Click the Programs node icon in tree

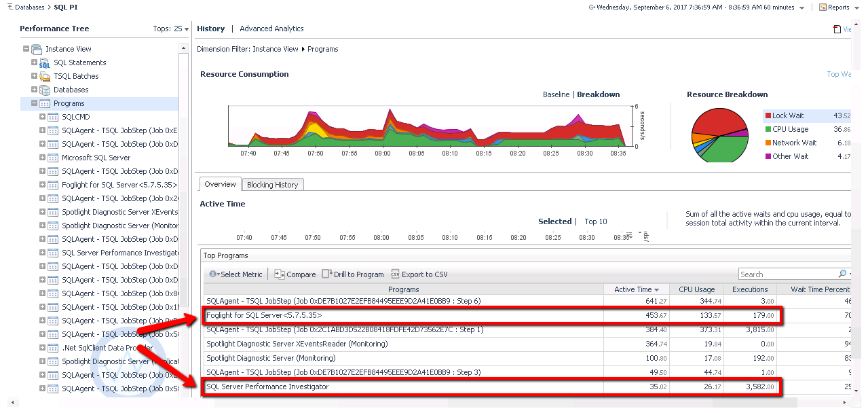[x=45, y=103]
